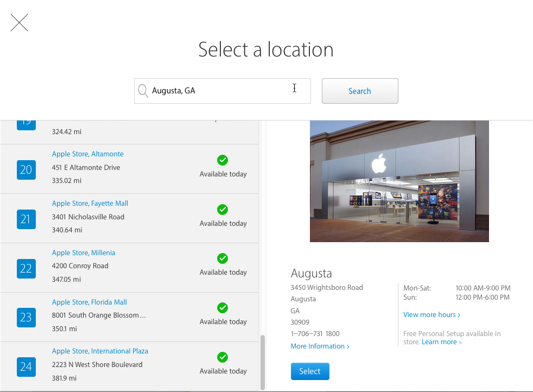The width and height of the screenshot is (533, 392).
Task: Click the 381.9 mi distance
Action: pos(64,378)
